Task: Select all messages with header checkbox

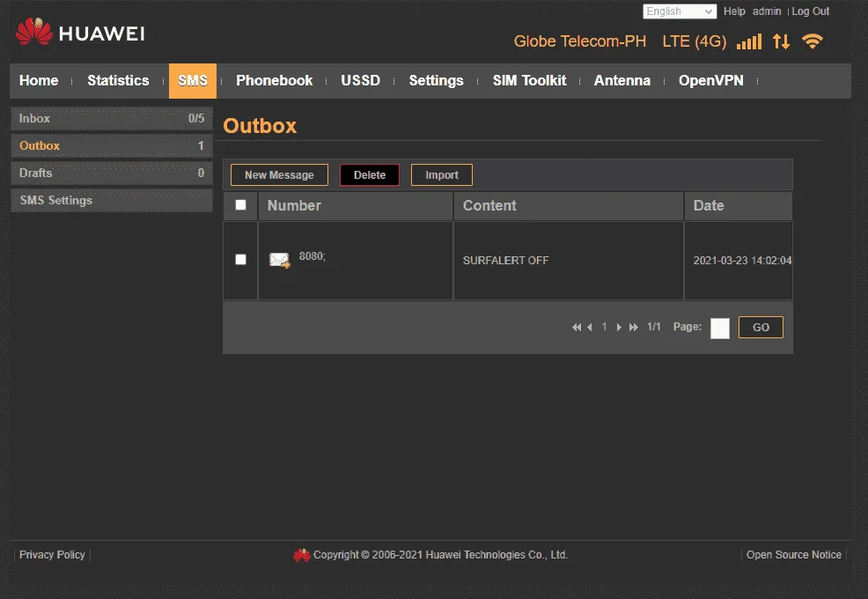Action: pos(241,205)
